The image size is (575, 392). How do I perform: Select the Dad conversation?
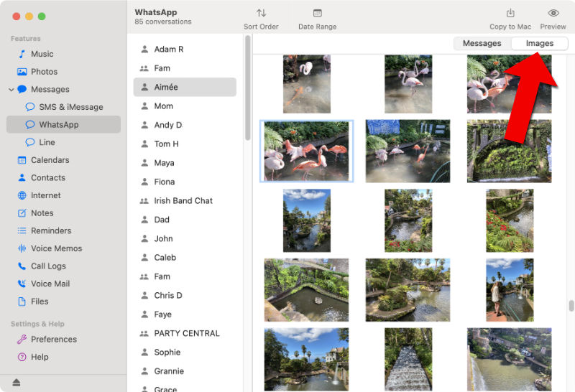pyautogui.click(x=185, y=220)
